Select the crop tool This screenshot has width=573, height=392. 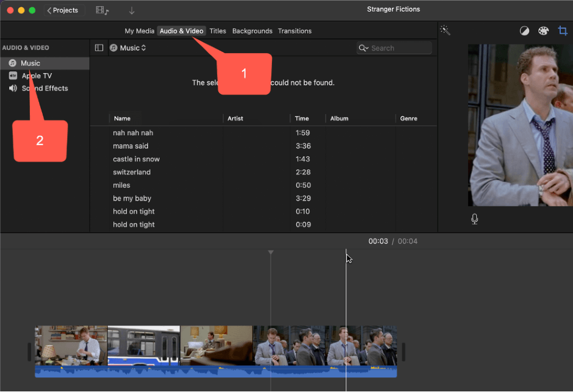(563, 31)
